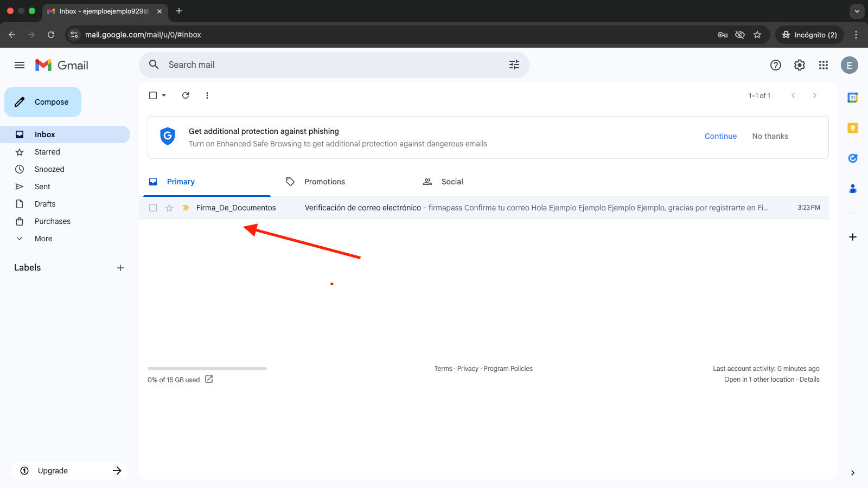Open the Drafts folder
868x488 pixels.
coord(65,204)
